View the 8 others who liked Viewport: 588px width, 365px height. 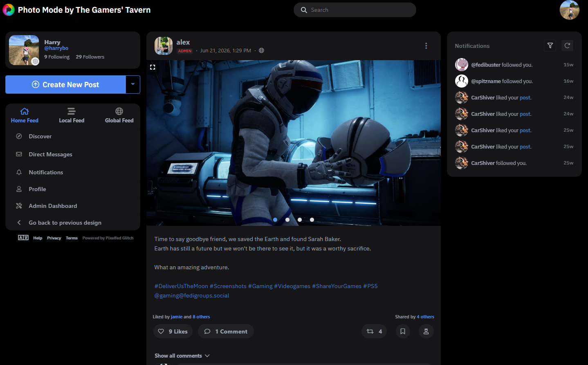point(201,317)
